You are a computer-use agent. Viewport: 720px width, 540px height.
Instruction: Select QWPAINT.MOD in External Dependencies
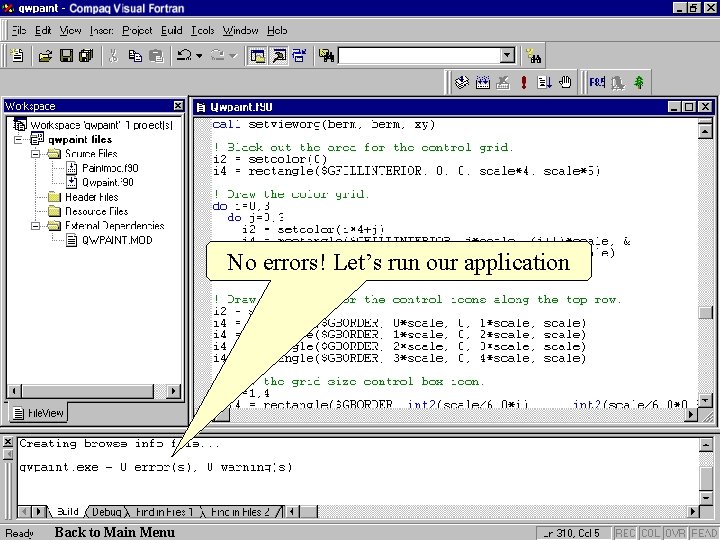(117, 240)
